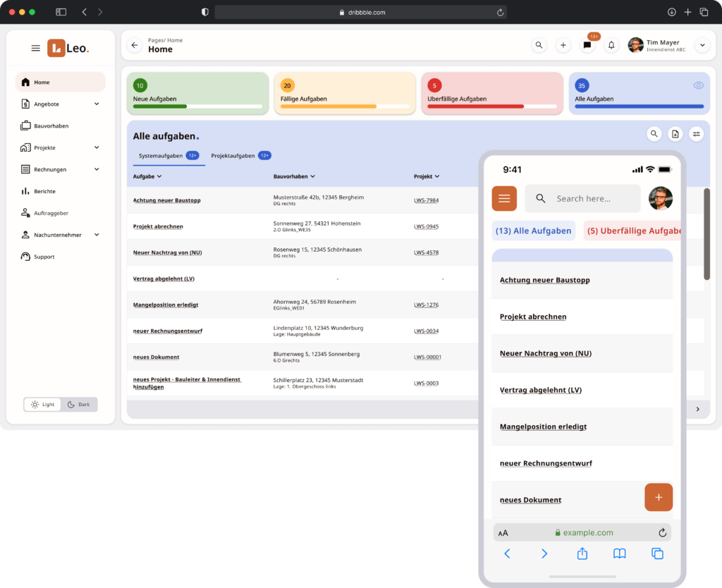
Task: Click Tim Mayer's profile avatar in the header
Action: pyautogui.click(x=635, y=45)
